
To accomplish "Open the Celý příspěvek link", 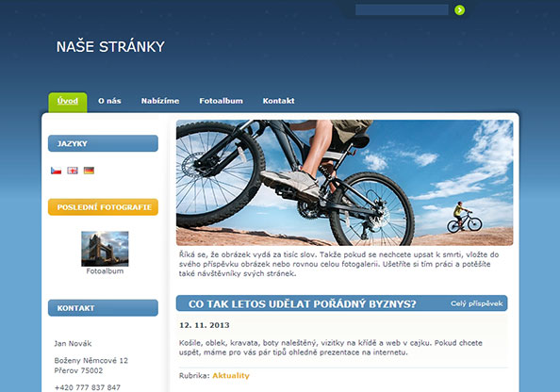I will coord(477,303).
